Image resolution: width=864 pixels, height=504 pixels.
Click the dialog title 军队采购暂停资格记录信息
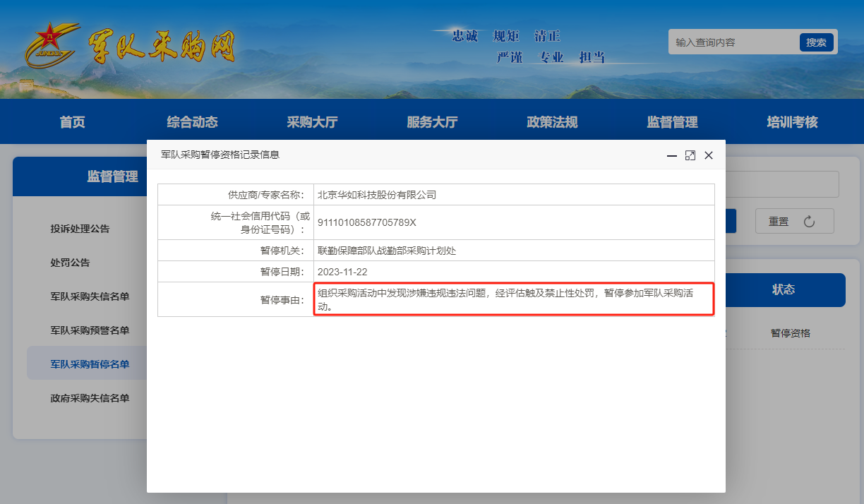tap(220, 155)
